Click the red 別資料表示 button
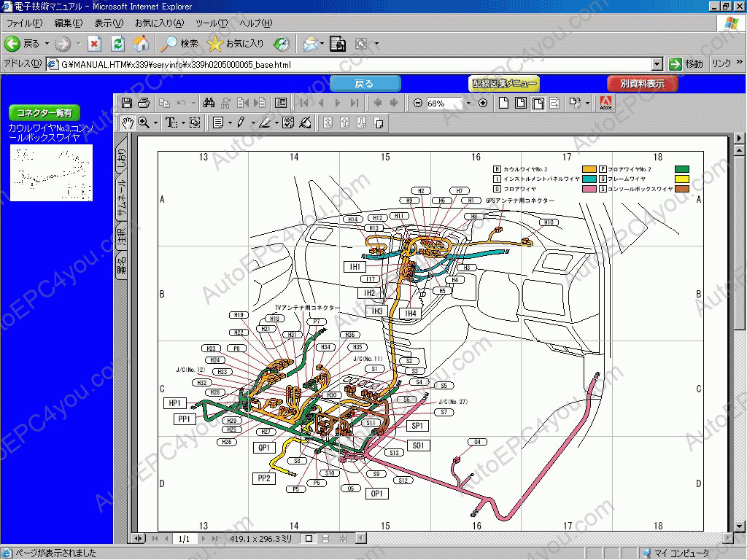747x560 pixels. coord(640,83)
